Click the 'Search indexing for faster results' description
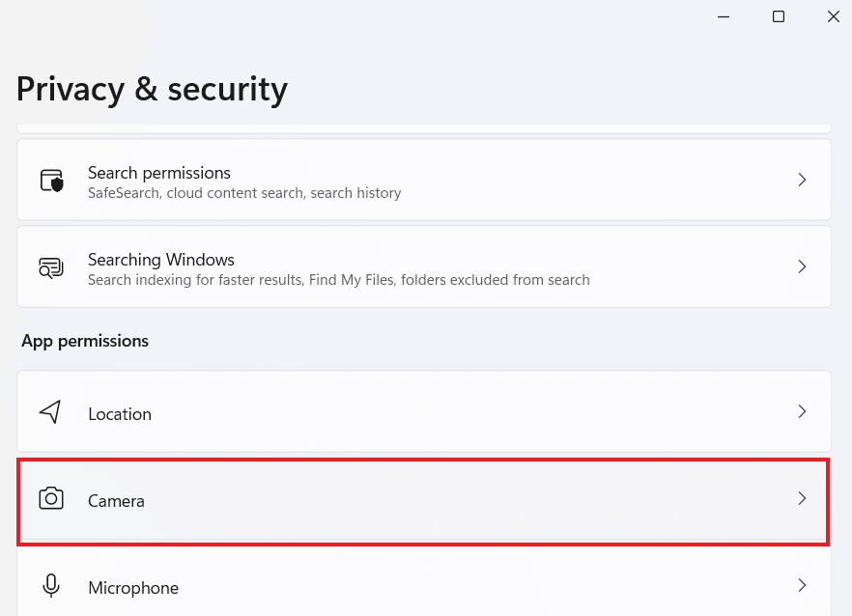852x616 pixels. [338, 280]
